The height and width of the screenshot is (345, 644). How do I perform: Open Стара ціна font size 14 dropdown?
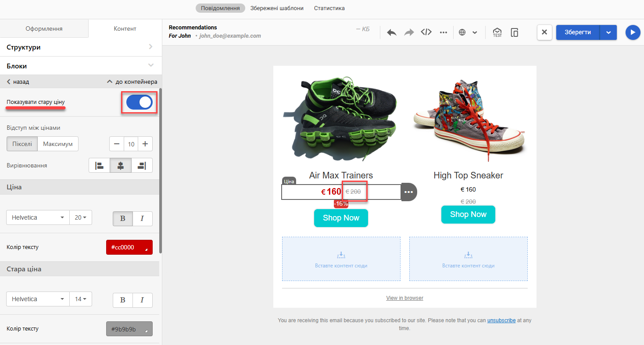pos(81,299)
